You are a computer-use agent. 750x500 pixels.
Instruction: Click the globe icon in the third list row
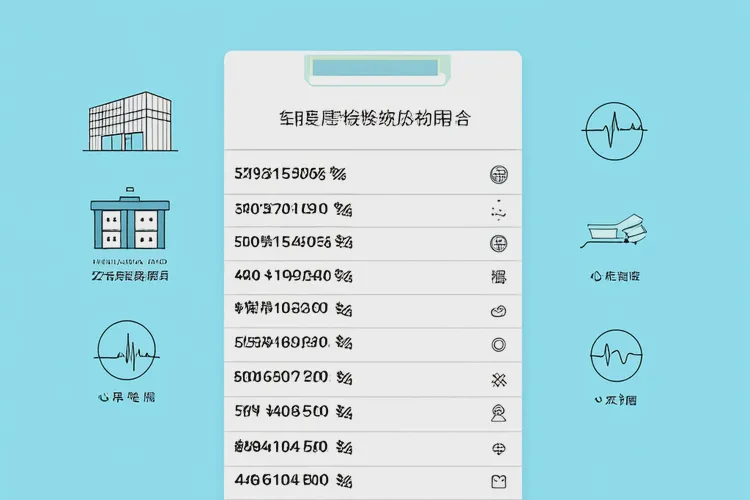point(497,243)
